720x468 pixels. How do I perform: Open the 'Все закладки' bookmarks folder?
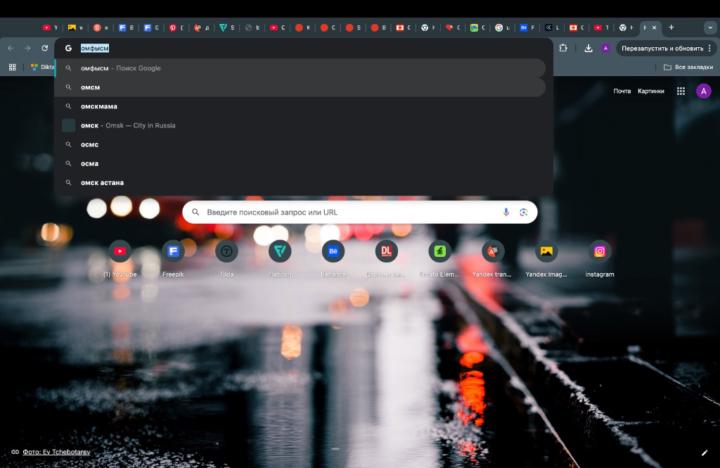click(x=688, y=67)
